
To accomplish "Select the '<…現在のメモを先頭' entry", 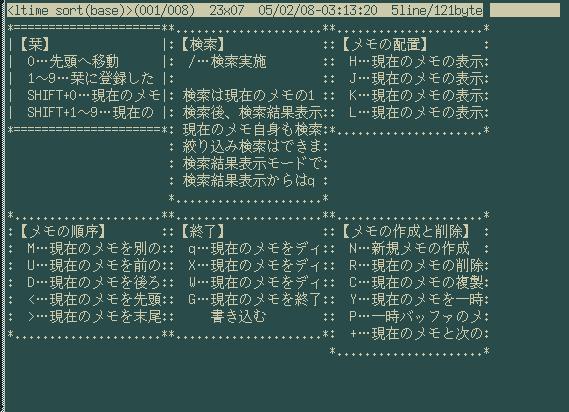I will [94, 299].
